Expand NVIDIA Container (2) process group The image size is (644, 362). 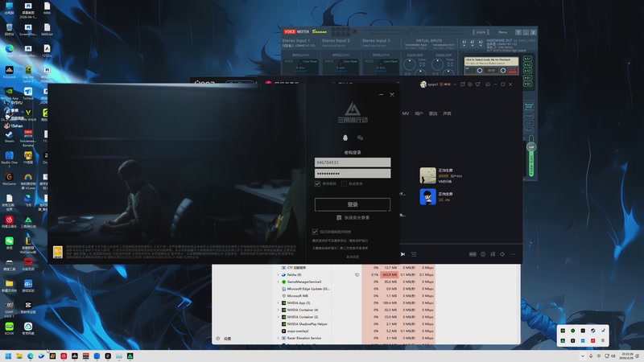click(x=278, y=317)
